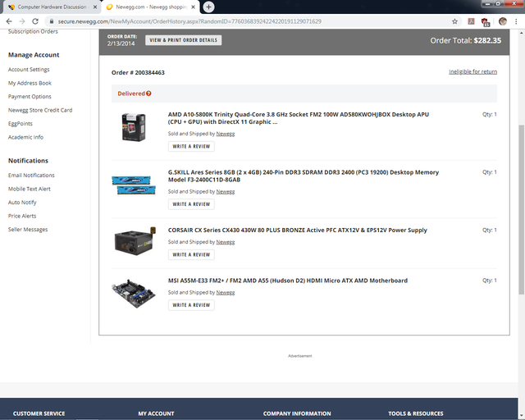This screenshot has height=420, width=525.
Task: Open G.SKILL Ares Series memory link
Action: 304,176
